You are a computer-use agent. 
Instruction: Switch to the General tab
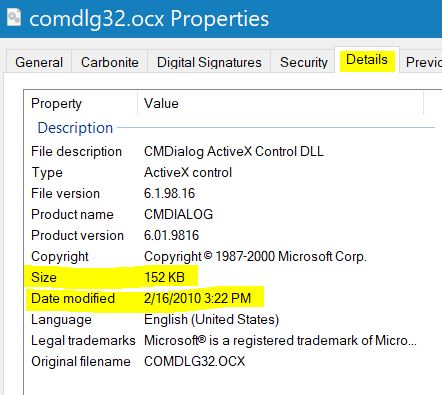click(x=39, y=62)
